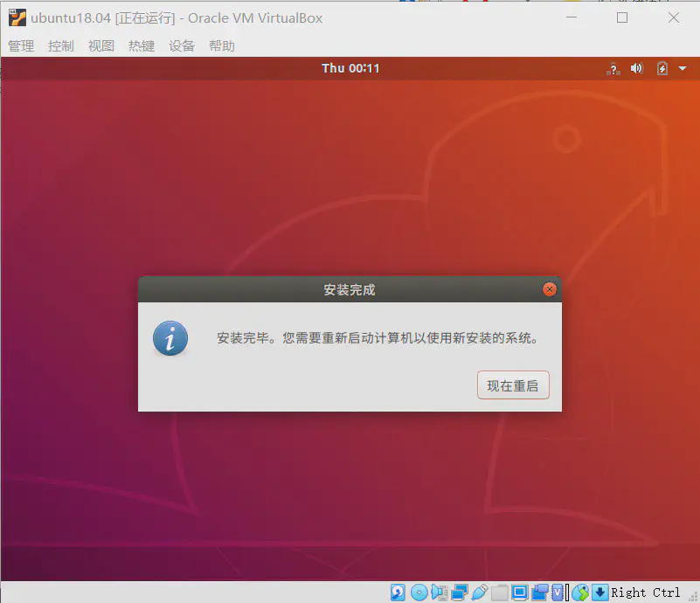Click the network adapters status icon
The image size is (700, 603).
pos(460,593)
